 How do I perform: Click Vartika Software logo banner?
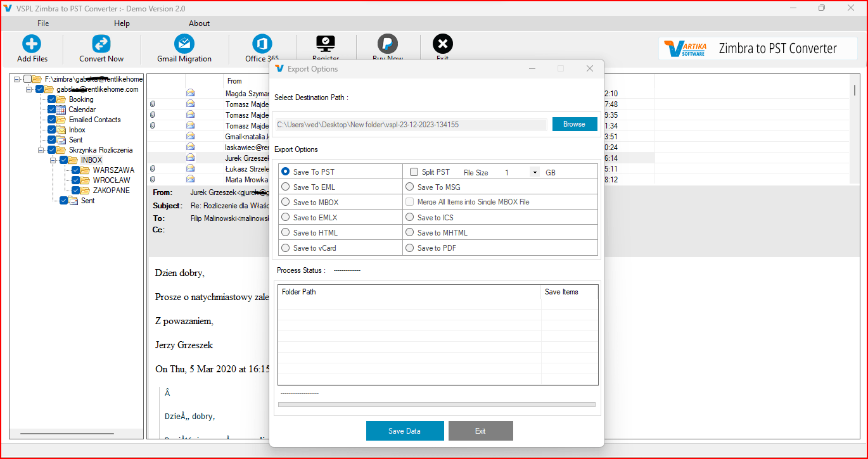(758, 48)
